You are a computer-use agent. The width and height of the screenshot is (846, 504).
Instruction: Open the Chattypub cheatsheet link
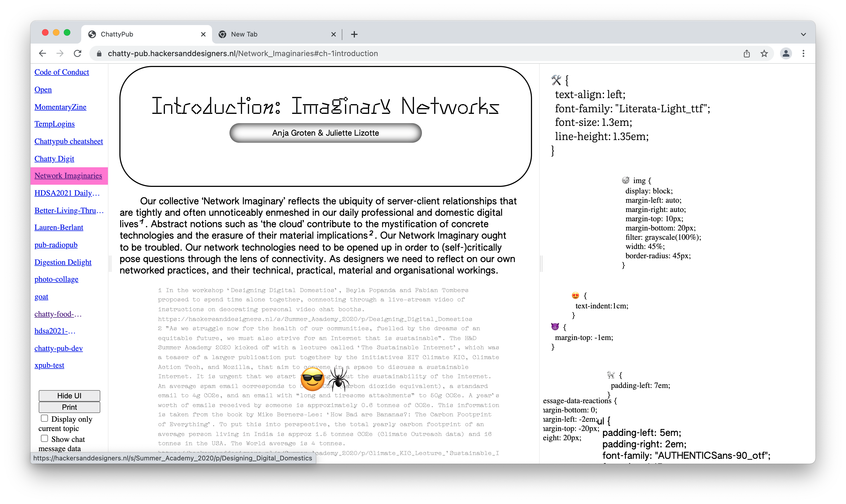69,141
